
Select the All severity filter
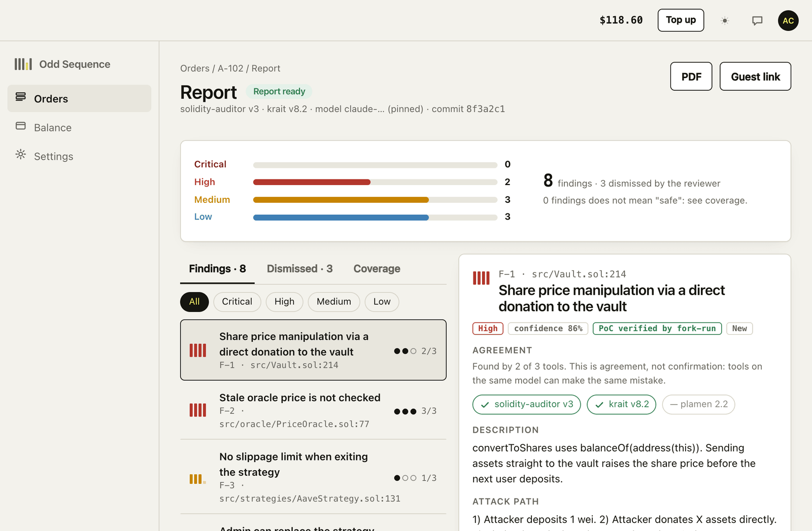pos(194,302)
